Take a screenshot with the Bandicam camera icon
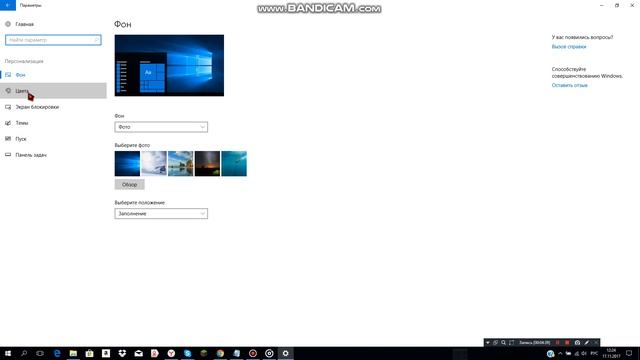This screenshot has width=640, height=360. [x=577, y=343]
